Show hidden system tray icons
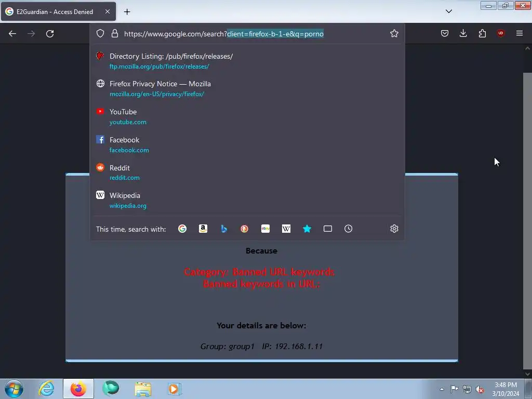 tap(442, 389)
